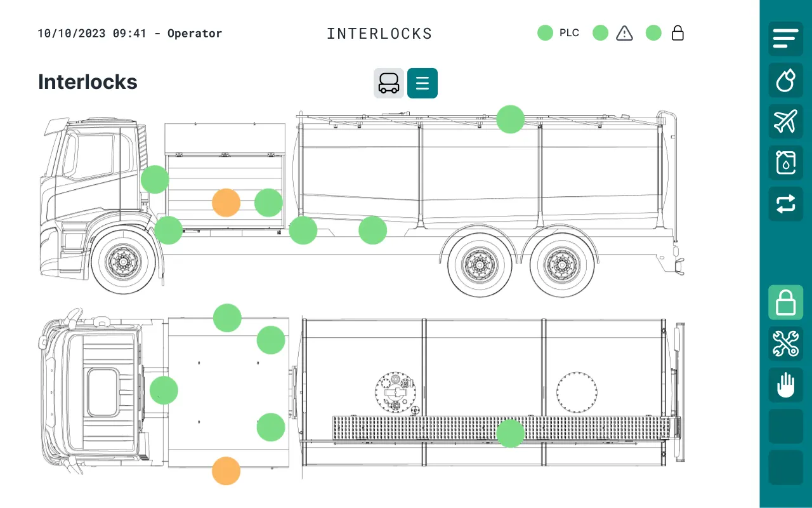Screen dimensions: 812x508
Task: Click the PLC status indicator
Action: point(558,33)
